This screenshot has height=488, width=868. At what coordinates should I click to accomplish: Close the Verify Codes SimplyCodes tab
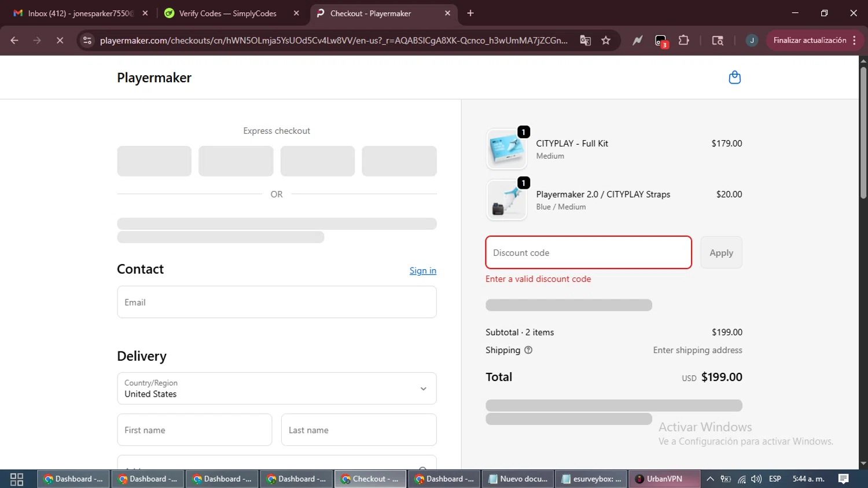[296, 13]
